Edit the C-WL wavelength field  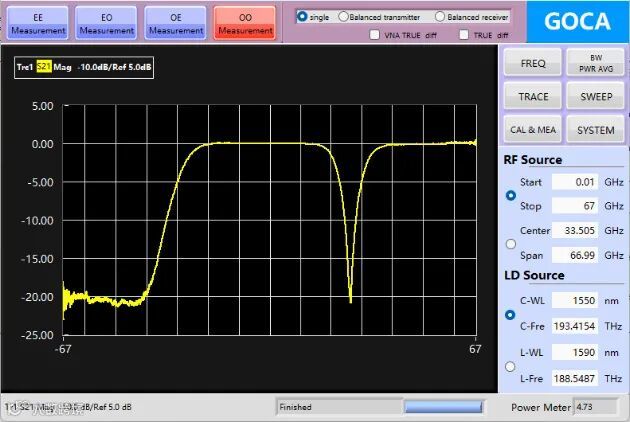(575, 300)
